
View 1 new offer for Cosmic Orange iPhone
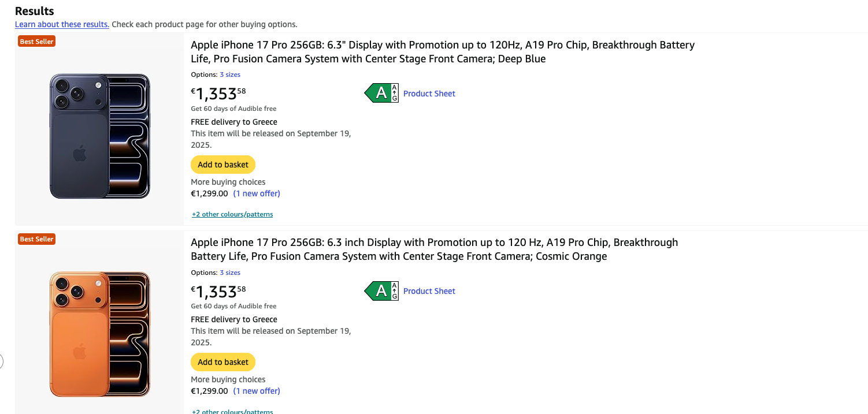pos(257,391)
